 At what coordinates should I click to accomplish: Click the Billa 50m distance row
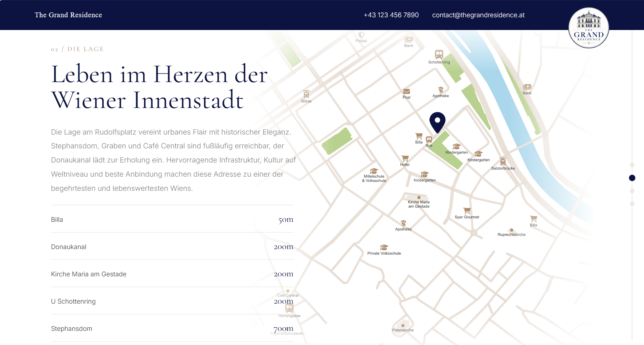[x=172, y=219]
